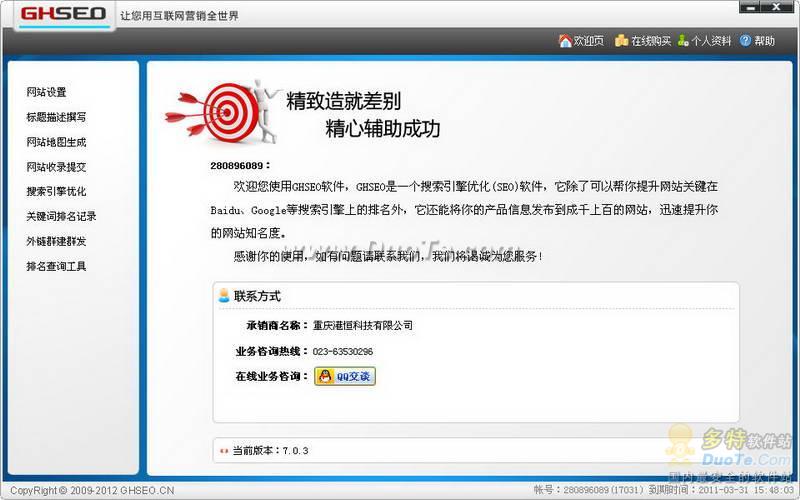
Task: Click the 精致造就差别 headline
Action: [x=343, y=101]
